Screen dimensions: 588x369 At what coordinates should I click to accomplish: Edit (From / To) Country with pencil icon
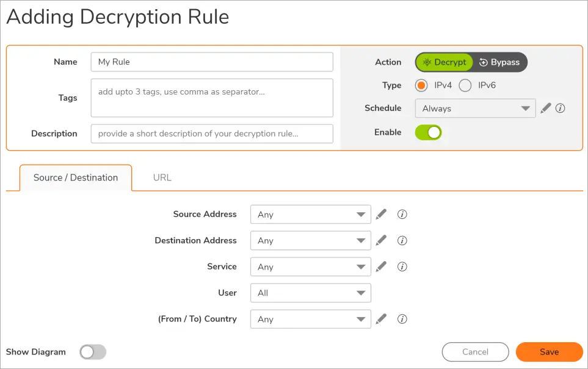click(x=381, y=318)
